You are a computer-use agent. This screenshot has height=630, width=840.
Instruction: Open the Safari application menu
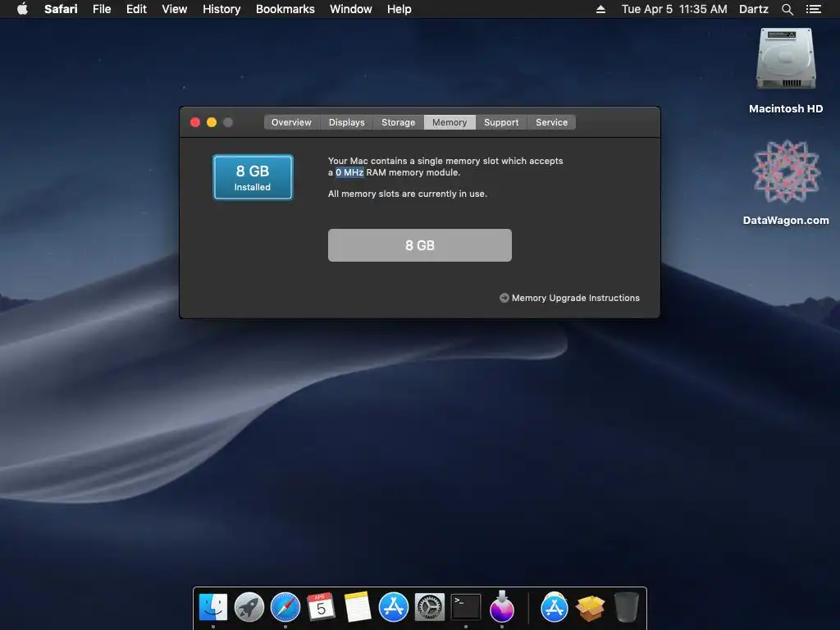pyautogui.click(x=61, y=9)
